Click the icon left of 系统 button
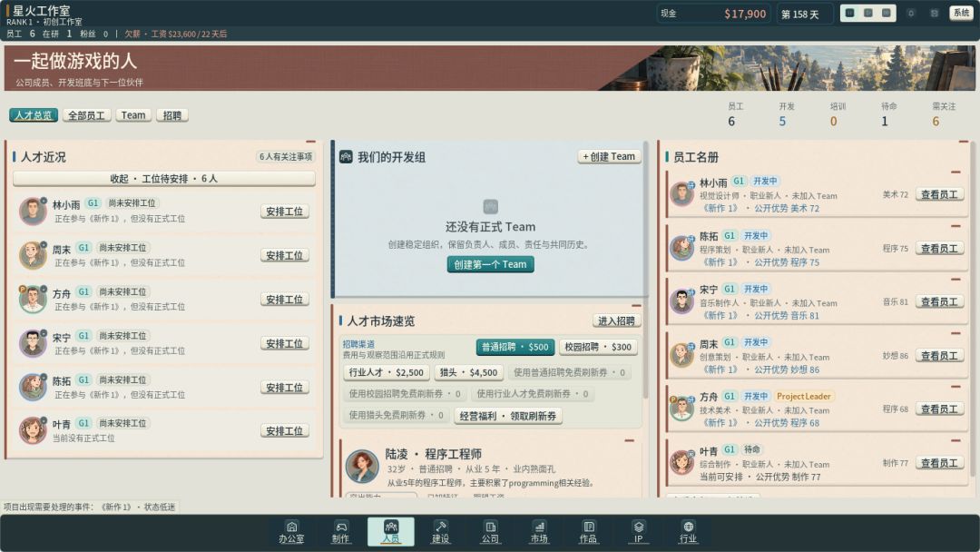 click(935, 13)
